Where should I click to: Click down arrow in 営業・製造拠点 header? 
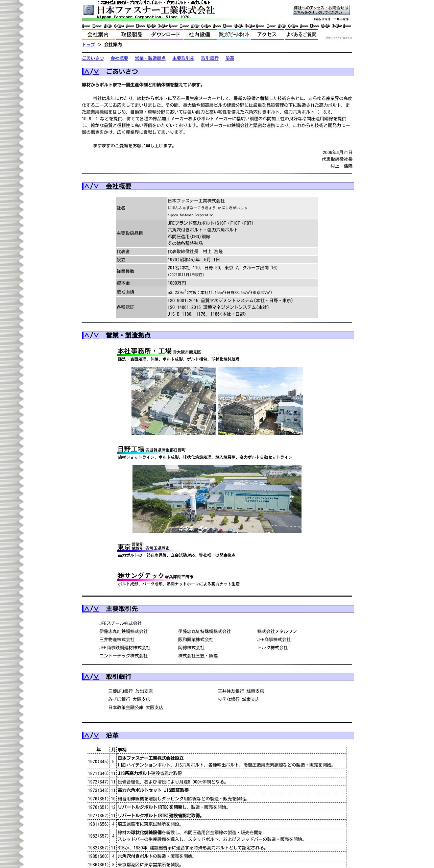96,335
